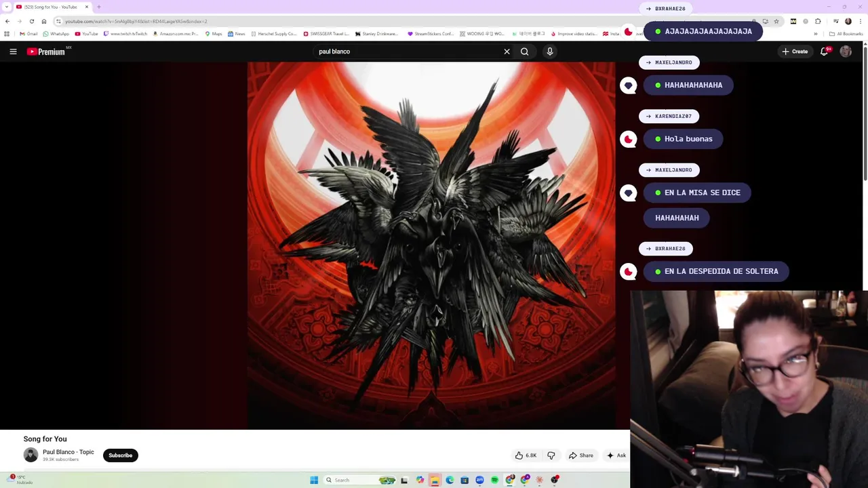Go forward in browser history

20,21
